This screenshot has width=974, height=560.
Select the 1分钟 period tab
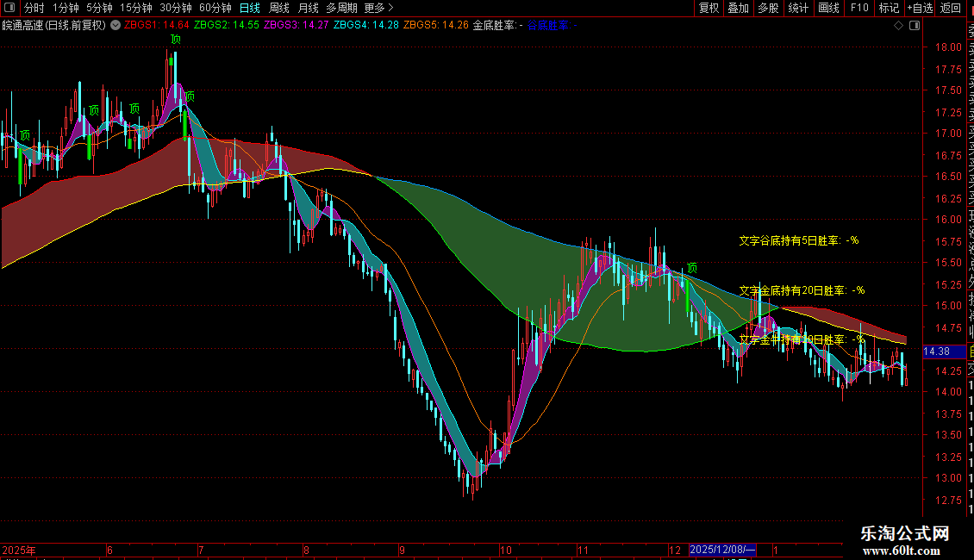coord(66,8)
